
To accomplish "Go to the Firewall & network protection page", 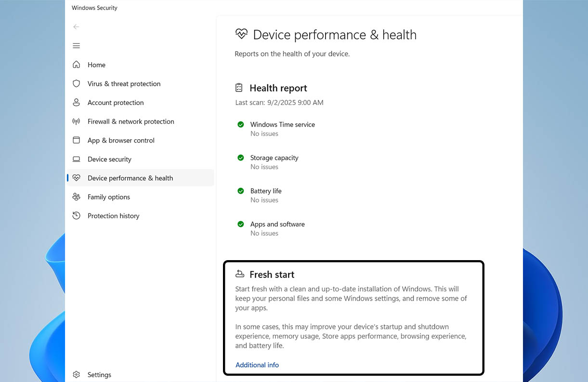I will point(131,121).
